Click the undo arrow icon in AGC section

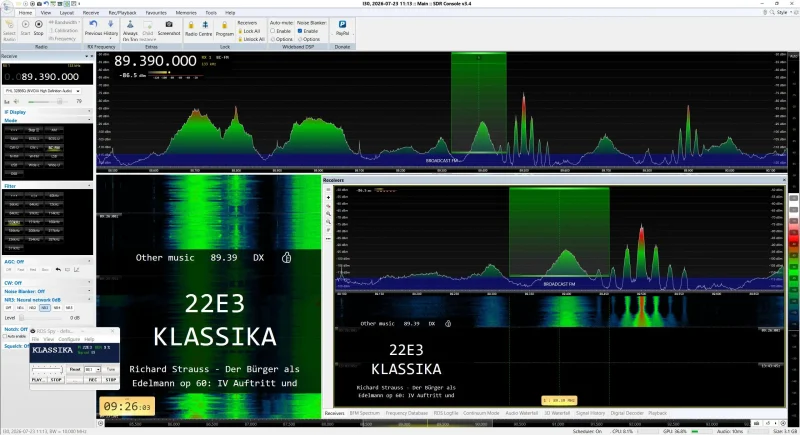(x=58, y=269)
